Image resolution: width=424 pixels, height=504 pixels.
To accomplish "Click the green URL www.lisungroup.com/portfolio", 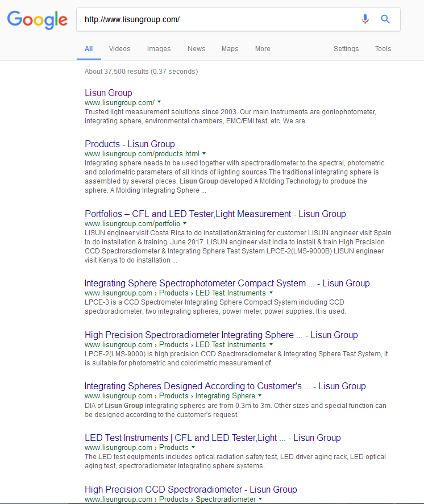I will (132, 223).
